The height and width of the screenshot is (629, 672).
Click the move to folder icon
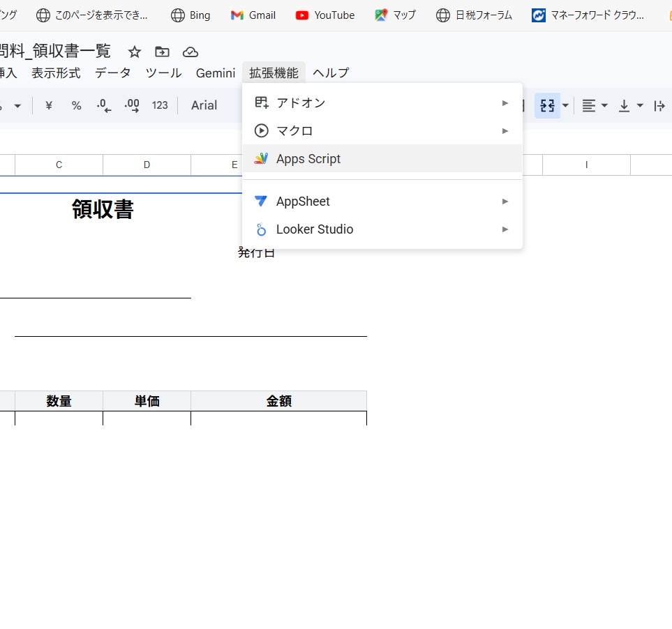point(162,52)
